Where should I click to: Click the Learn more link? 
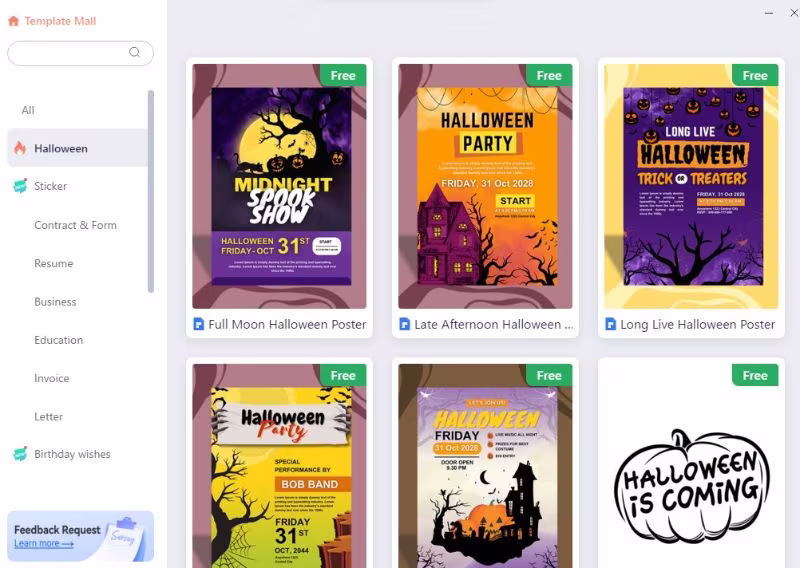tap(44, 544)
